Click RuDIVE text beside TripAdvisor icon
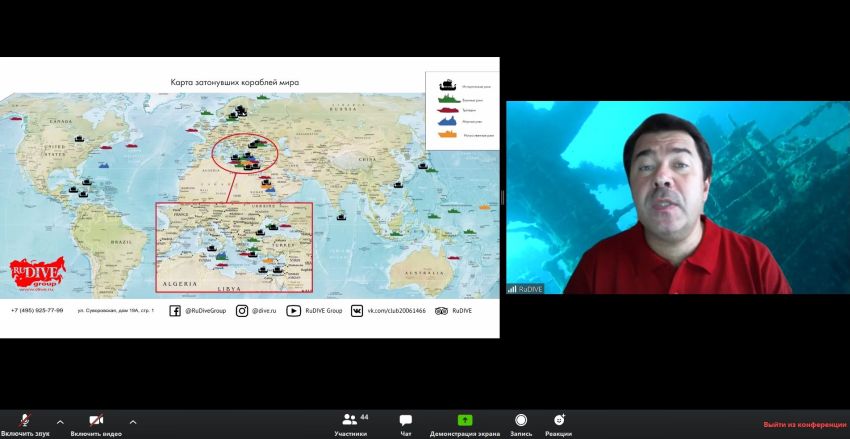The width and height of the screenshot is (850, 439). point(462,311)
